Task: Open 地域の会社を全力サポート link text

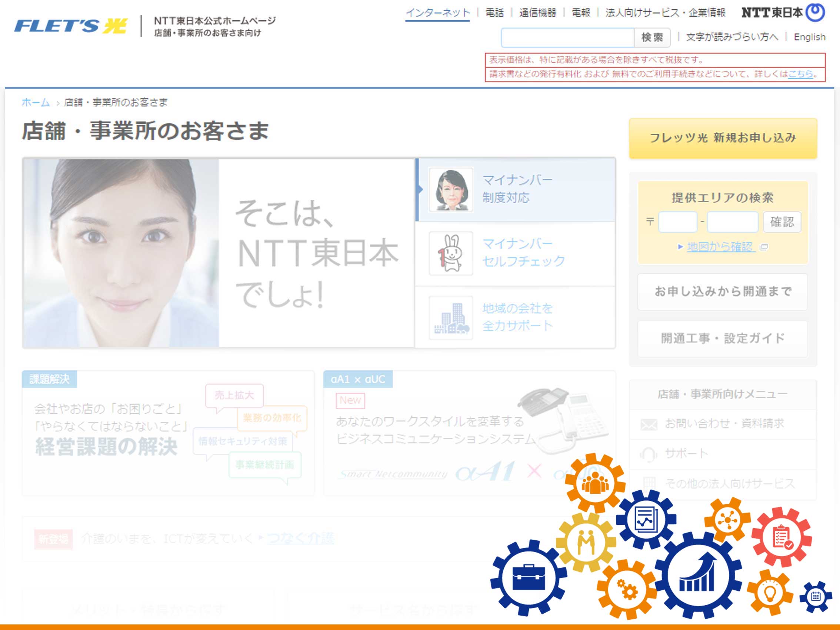Action: coord(517,317)
